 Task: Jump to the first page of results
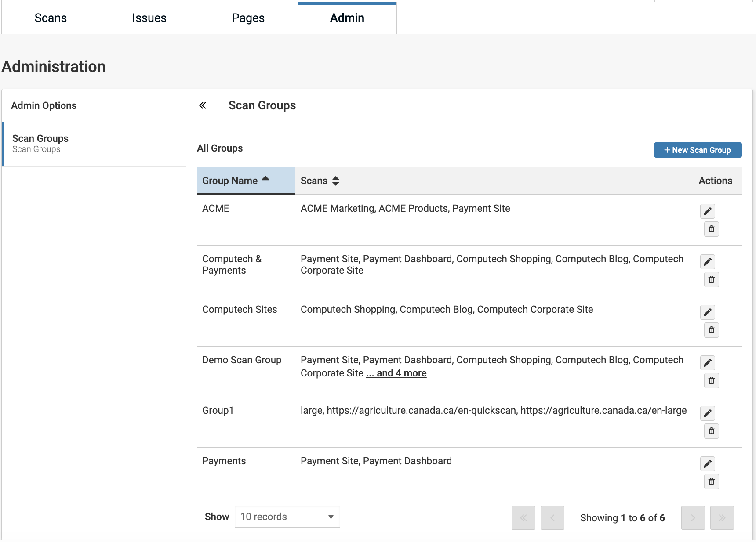point(523,518)
